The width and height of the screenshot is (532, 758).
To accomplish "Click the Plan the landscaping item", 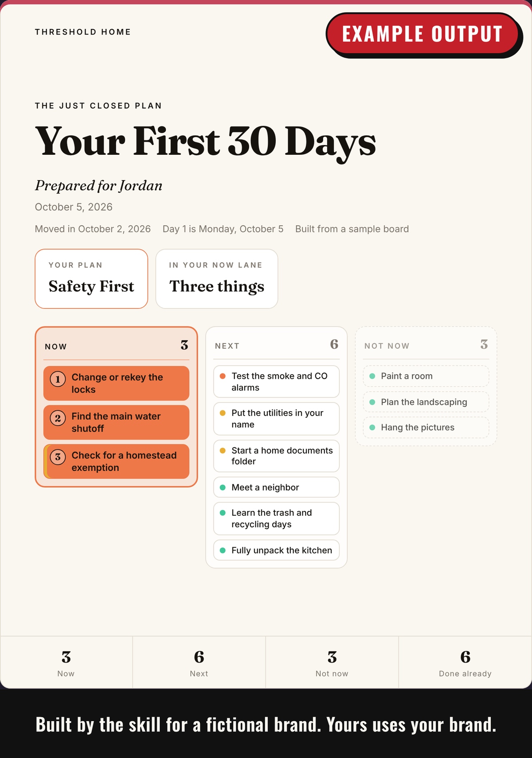I will (x=426, y=402).
